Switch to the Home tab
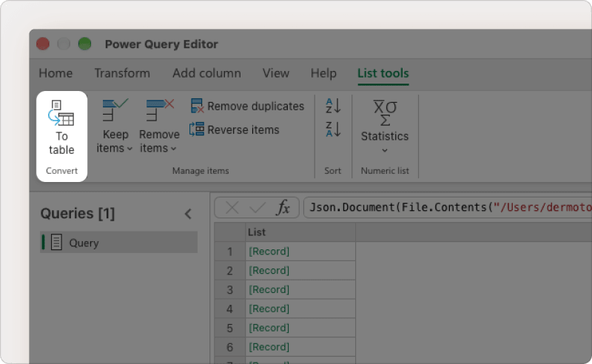The height and width of the screenshot is (364, 592). 55,73
